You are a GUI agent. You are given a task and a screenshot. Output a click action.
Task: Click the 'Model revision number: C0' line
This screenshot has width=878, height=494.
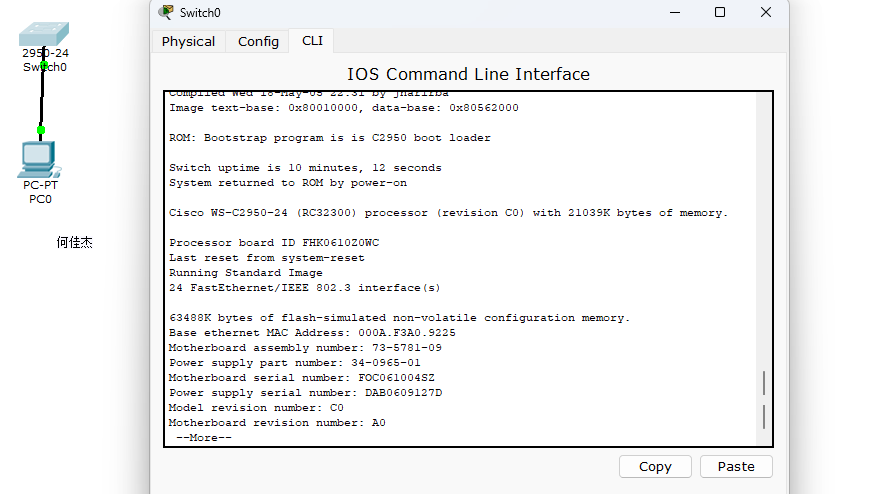[x=256, y=408]
